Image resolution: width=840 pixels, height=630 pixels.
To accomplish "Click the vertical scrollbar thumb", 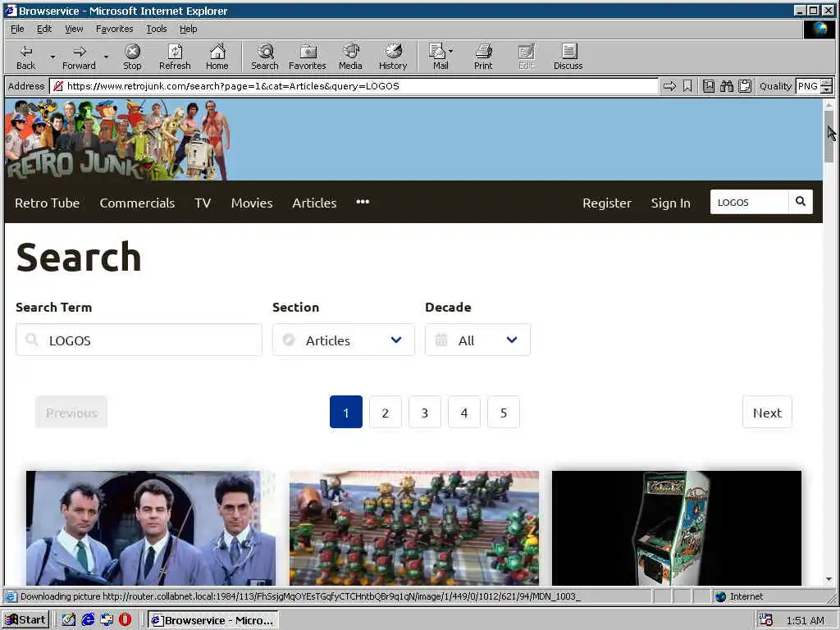I will 829,136.
